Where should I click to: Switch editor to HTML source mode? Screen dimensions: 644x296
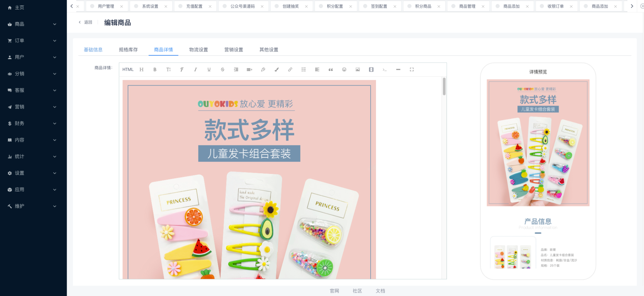(128, 69)
